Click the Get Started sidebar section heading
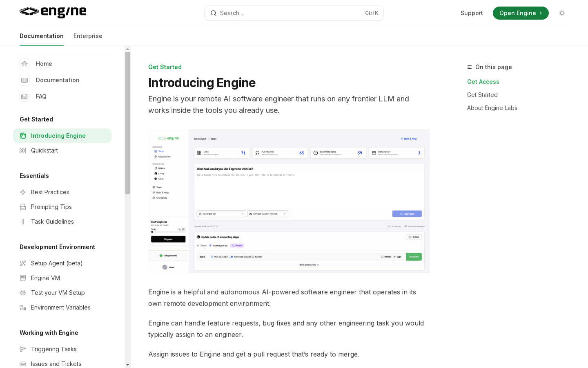 (x=36, y=119)
